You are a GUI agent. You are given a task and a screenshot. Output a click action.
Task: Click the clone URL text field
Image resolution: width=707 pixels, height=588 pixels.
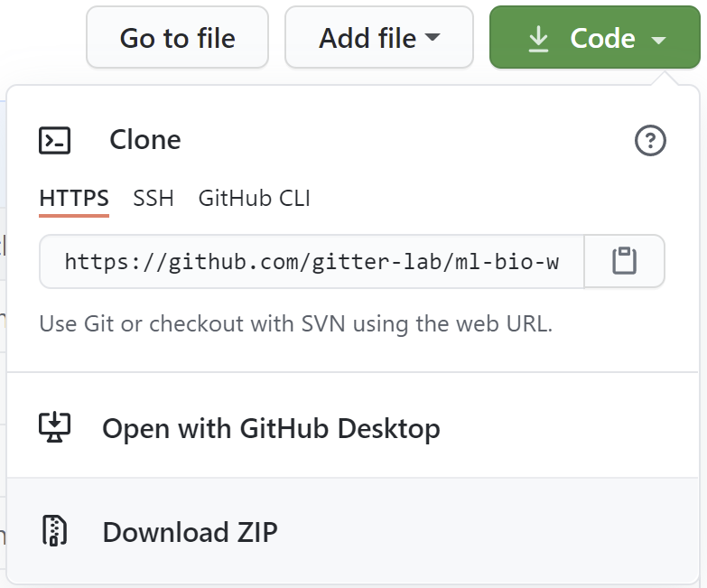point(312,262)
